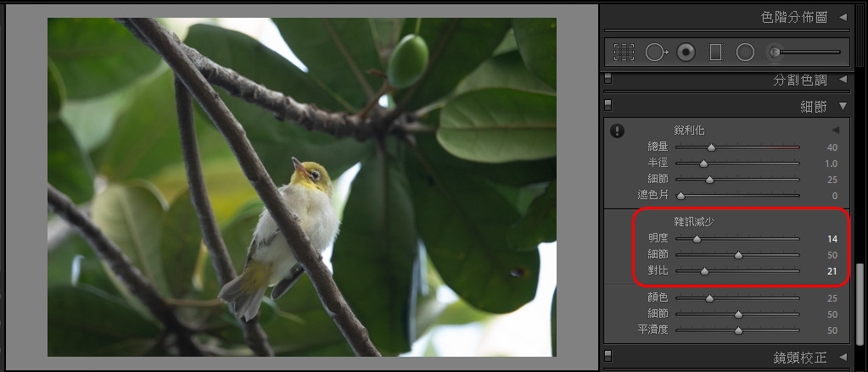Click the 半徑 value field 1.0

click(831, 164)
